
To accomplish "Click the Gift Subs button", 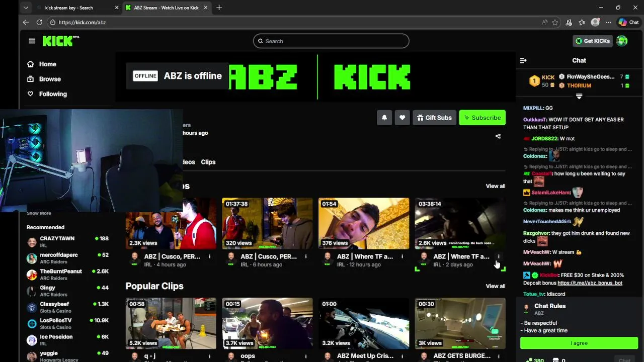I will click(x=434, y=118).
